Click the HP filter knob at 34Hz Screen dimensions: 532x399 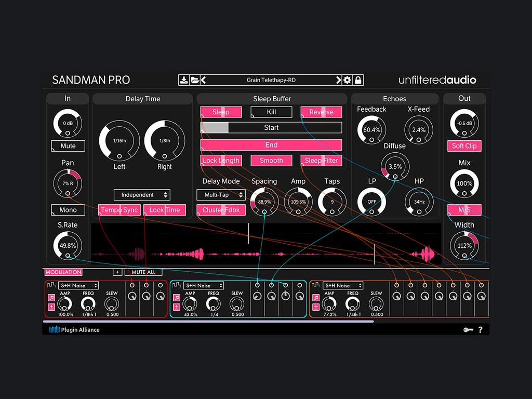[419, 202]
